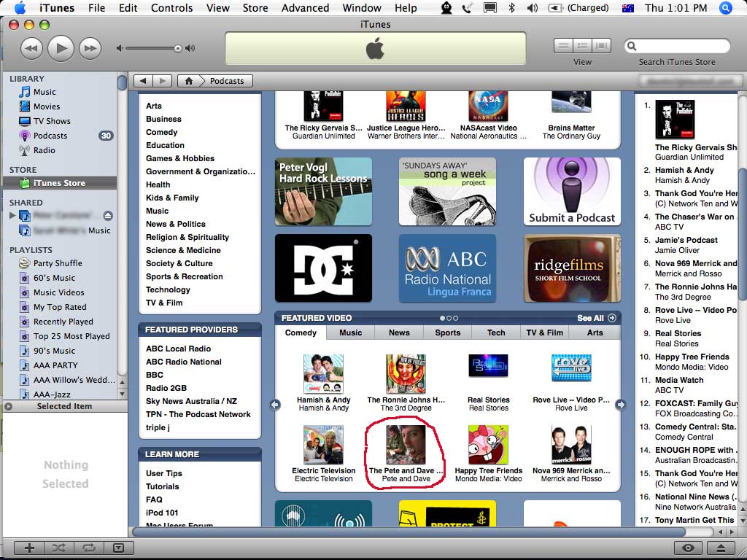Eject the first shared library

pos(108,216)
